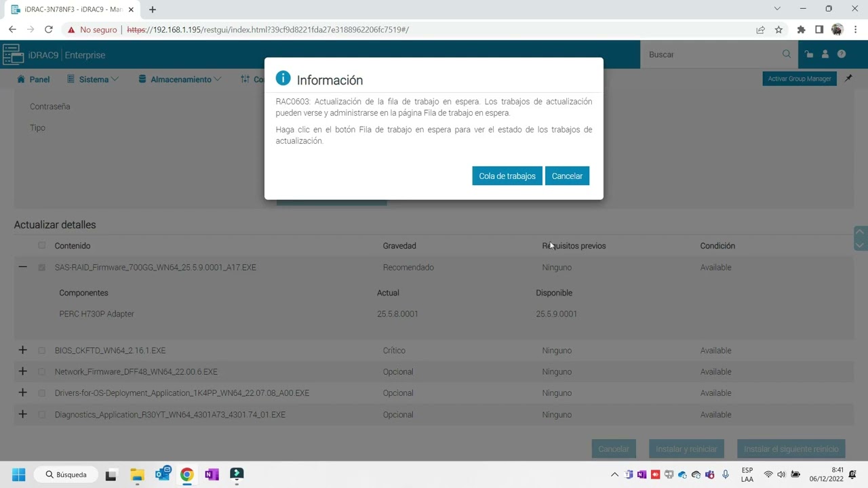Click the page scroll-up arrow at right edge
Image resolution: width=868 pixels, height=488 pixels.
pyautogui.click(x=861, y=232)
